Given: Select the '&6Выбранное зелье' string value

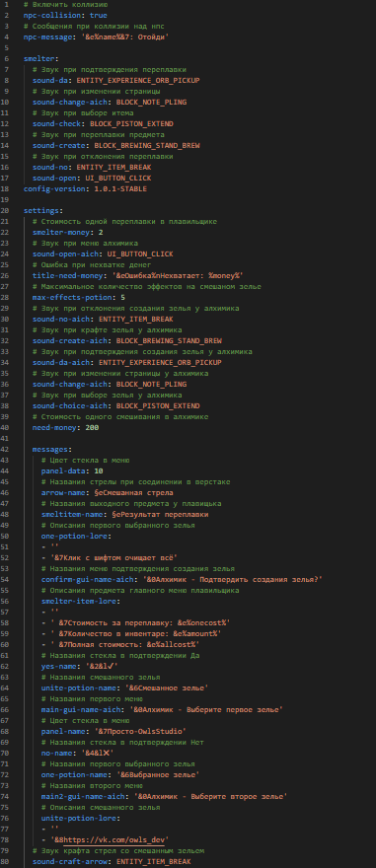Looking at the screenshot, I should 157,775.
